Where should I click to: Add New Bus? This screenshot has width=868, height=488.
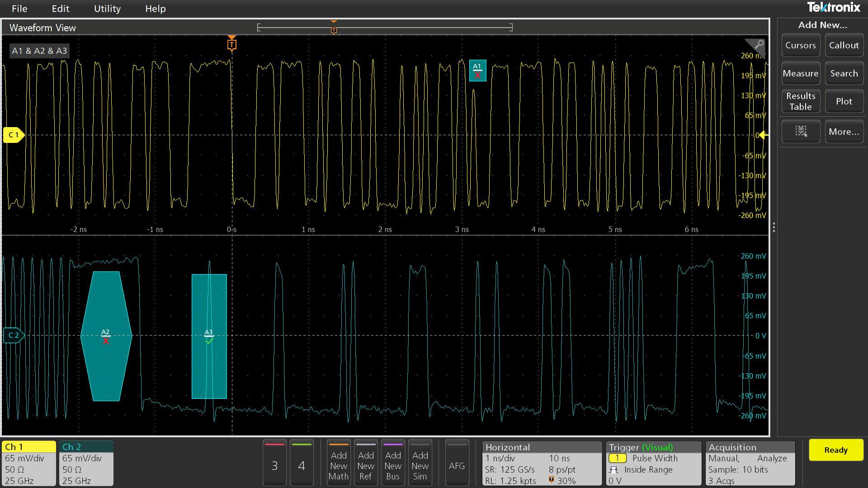point(393,463)
